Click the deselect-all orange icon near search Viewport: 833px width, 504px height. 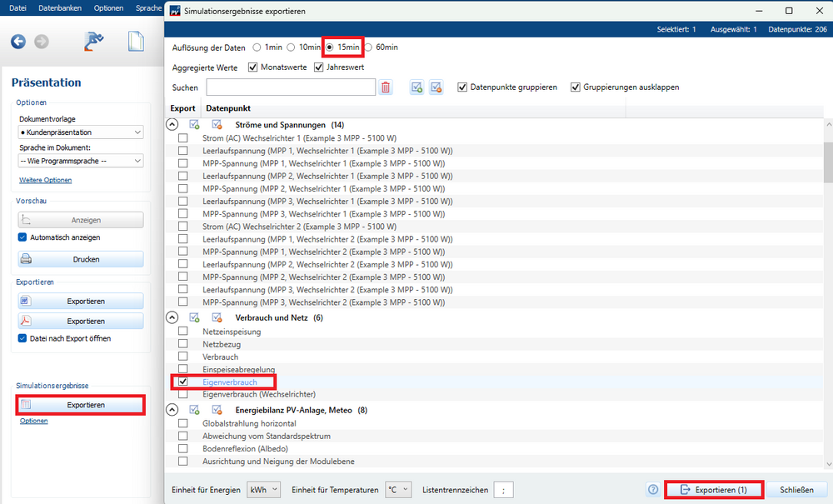click(436, 87)
